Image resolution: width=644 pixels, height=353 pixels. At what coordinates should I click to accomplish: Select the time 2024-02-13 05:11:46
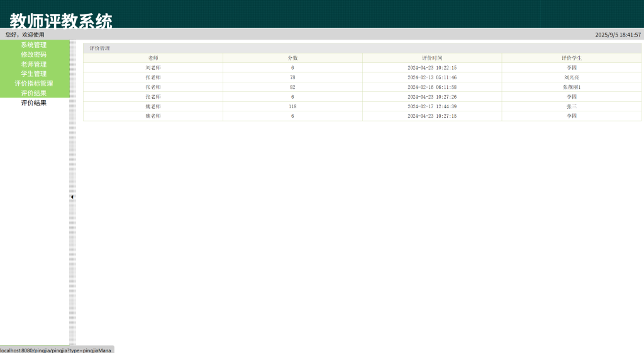tap(432, 77)
